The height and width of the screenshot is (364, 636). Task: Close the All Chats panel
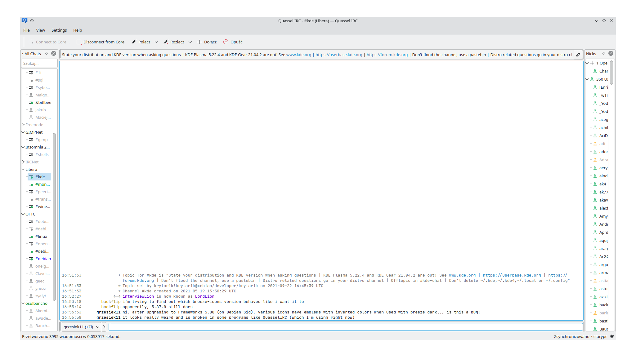tap(54, 53)
